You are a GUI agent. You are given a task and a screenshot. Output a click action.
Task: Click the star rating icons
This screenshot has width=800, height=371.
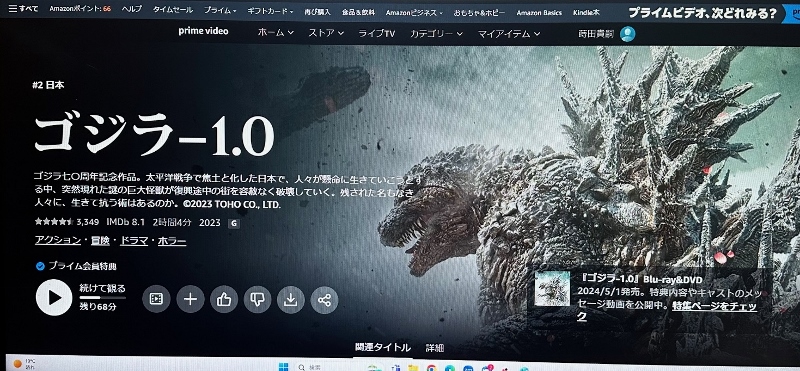click(x=54, y=222)
